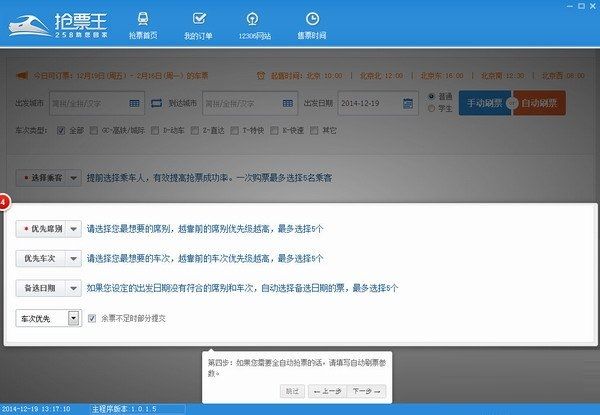Open the arrival city picker grid icon

288,103
